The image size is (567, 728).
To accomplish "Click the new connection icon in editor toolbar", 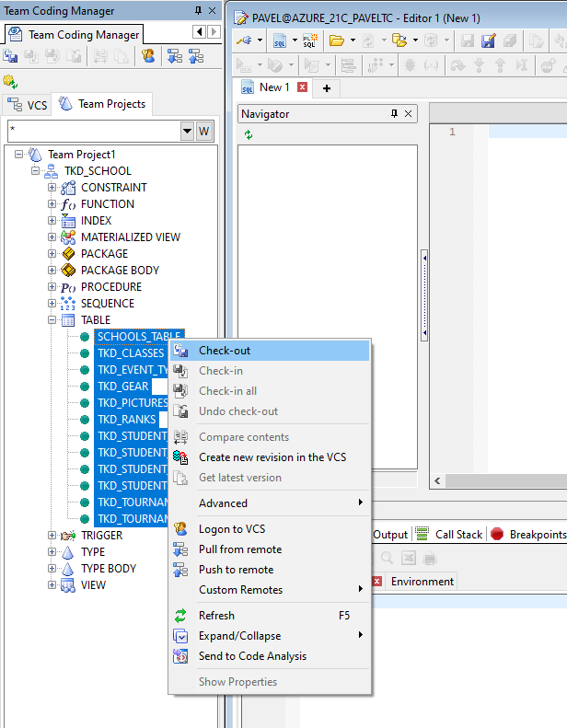I will click(245, 40).
